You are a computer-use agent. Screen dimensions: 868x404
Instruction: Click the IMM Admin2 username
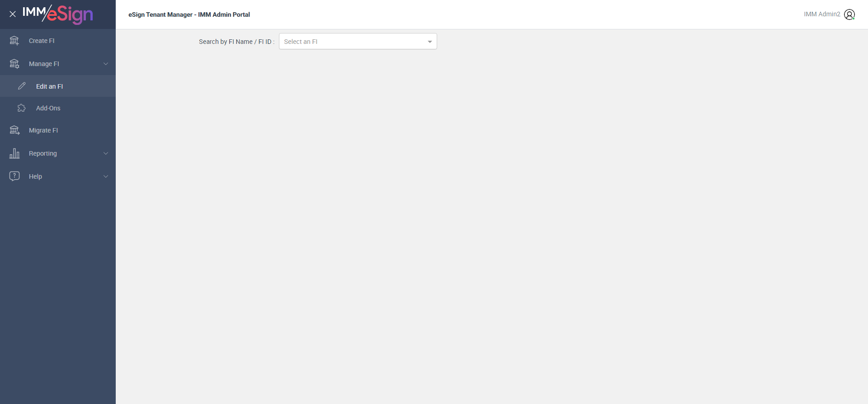click(822, 14)
